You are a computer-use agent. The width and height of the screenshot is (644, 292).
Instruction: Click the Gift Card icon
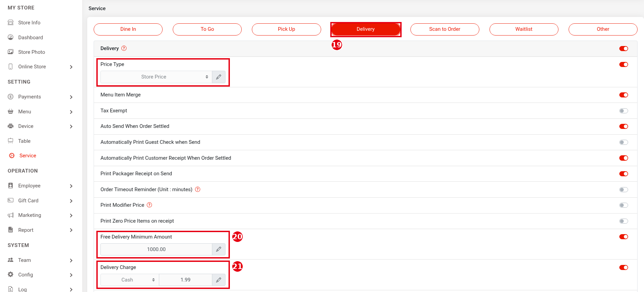tap(11, 200)
